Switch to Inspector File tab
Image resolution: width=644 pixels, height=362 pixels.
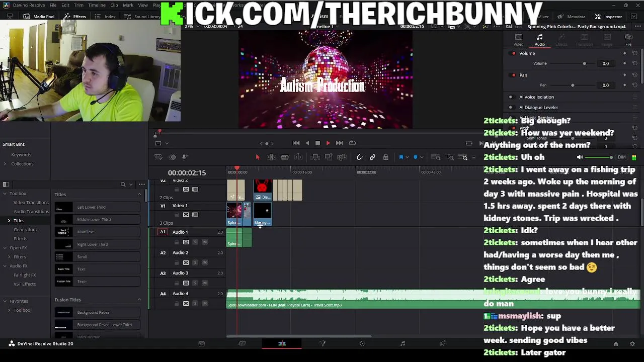[x=628, y=40]
